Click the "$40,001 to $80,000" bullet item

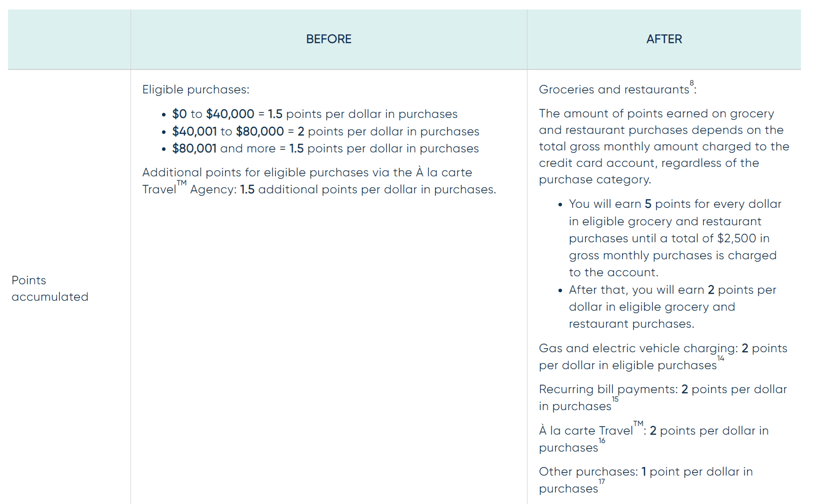(x=325, y=132)
